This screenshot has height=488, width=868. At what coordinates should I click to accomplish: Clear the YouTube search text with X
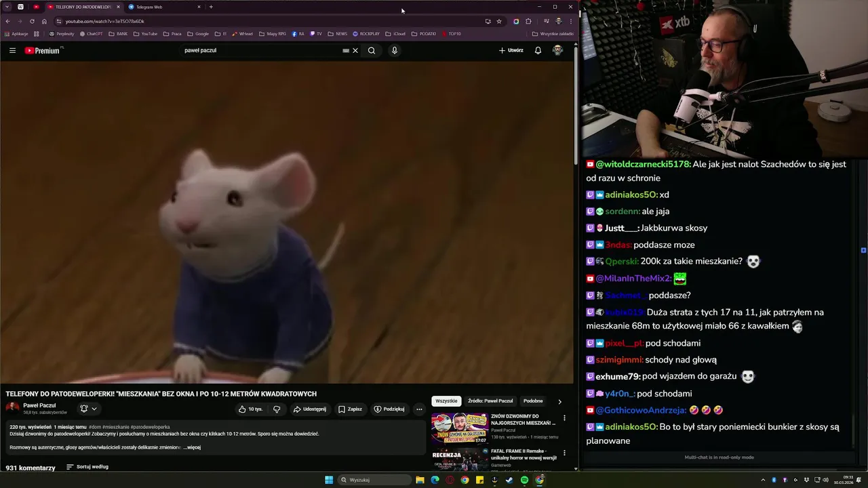(355, 50)
